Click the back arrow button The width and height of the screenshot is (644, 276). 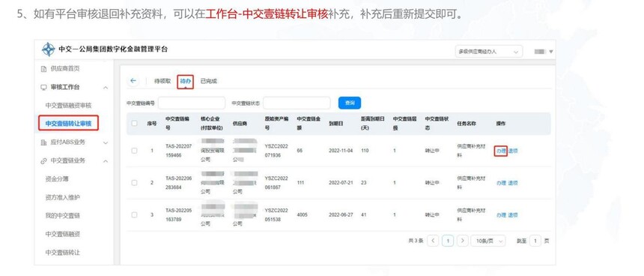tap(133, 81)
